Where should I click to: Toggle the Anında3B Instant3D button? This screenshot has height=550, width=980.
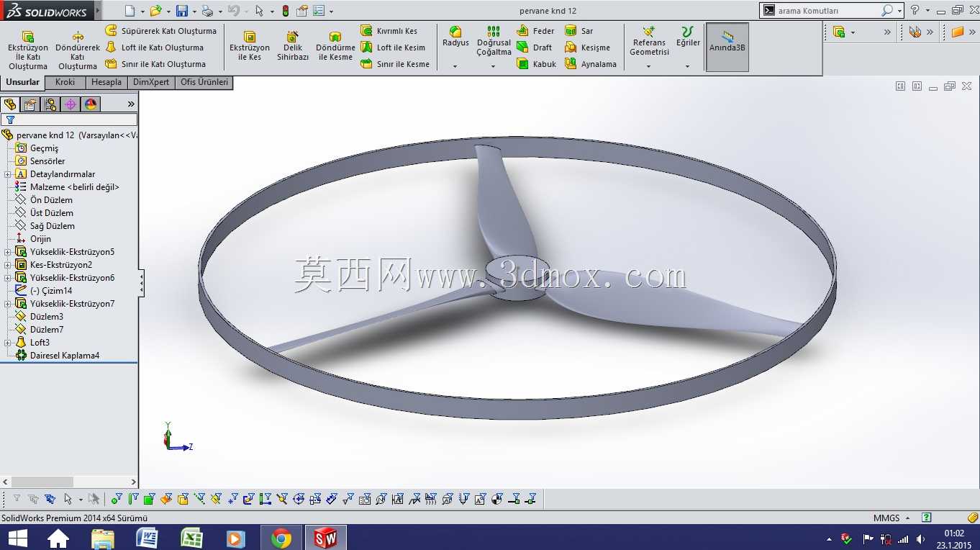pos(727,47)
